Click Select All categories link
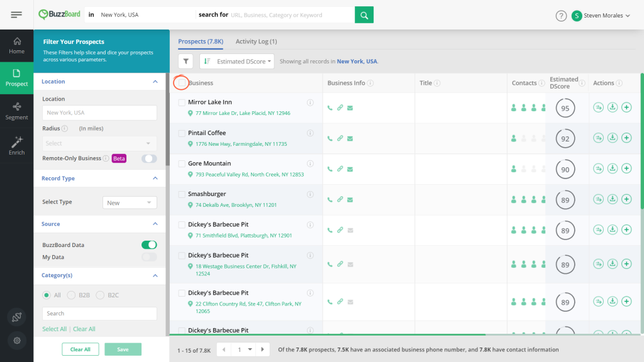The height and width of the screenshot is (362, 644). click(54, 329)
